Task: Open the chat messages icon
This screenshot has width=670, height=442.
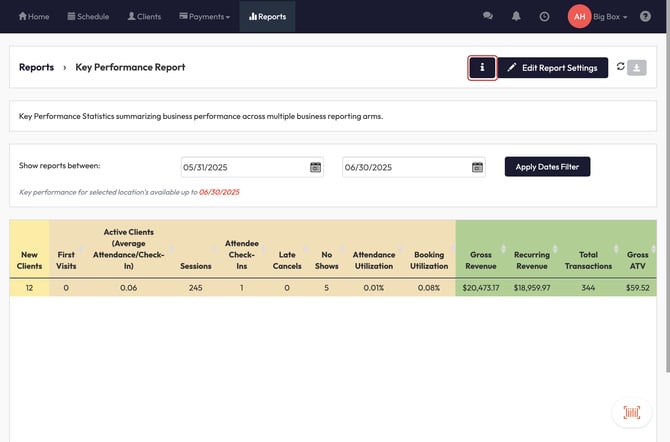Action: [488, 17]
